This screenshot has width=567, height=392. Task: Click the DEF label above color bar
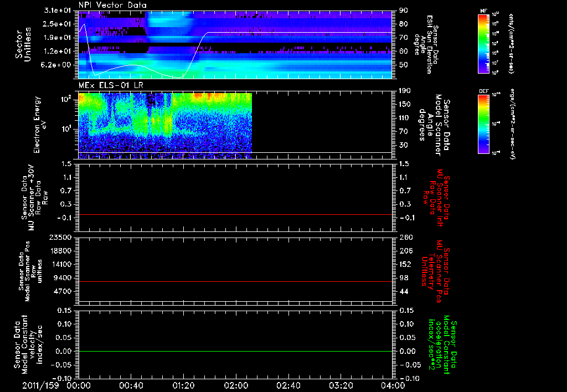484,91
